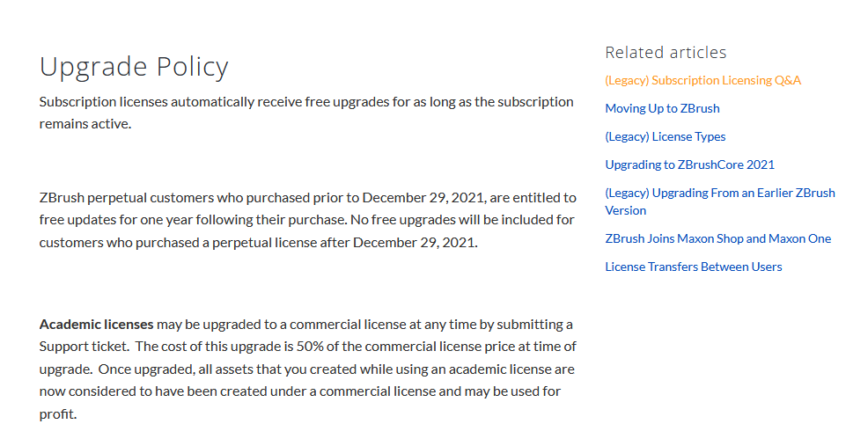Open the (Legacy) Subscription Licensing Q&A link
The image size is (868, 446).
(702, 80)
